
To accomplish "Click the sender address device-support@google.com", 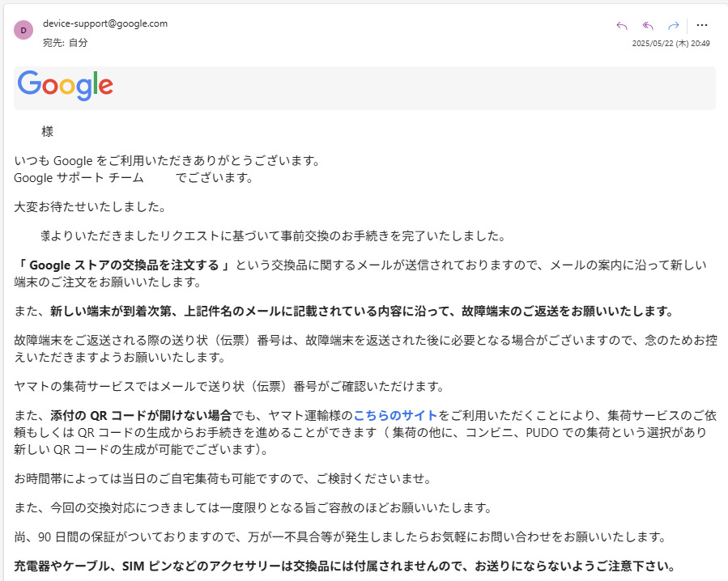I will (x=105, y=23).
